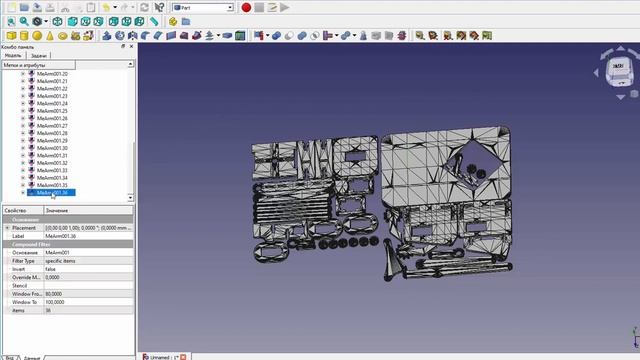
Task: Select MeArm001.35 in the model tree
Action: (52, 185)
